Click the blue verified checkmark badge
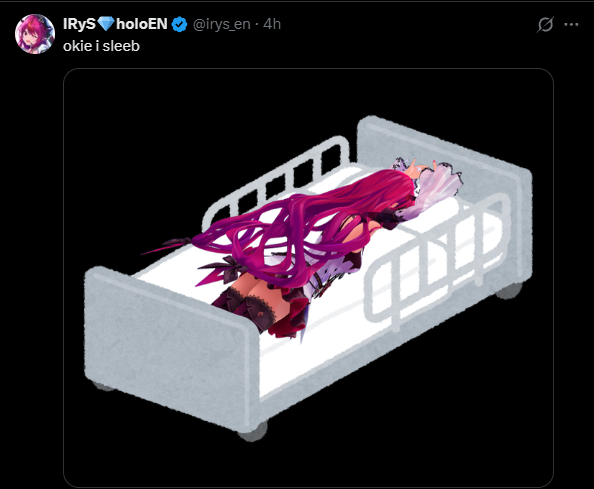594x489 pixels. [179, 24]
